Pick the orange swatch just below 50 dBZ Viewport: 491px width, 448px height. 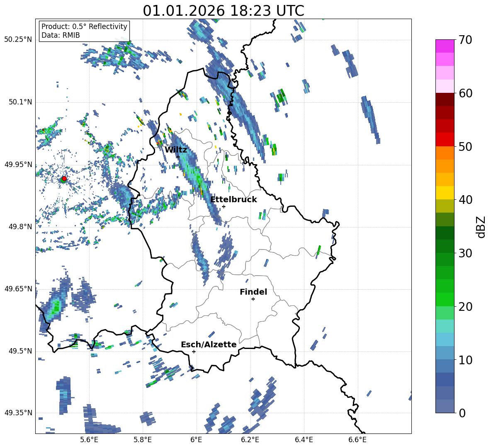tap(445, 153)
